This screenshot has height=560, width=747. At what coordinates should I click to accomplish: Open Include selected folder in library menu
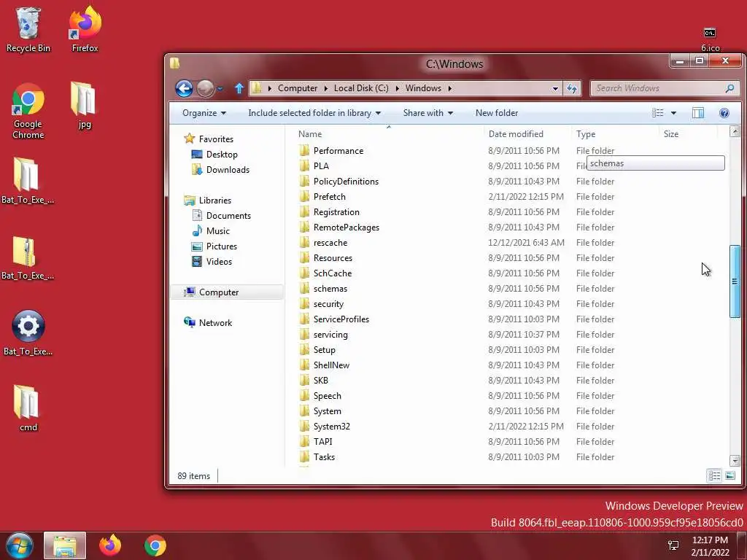(314, 113)
